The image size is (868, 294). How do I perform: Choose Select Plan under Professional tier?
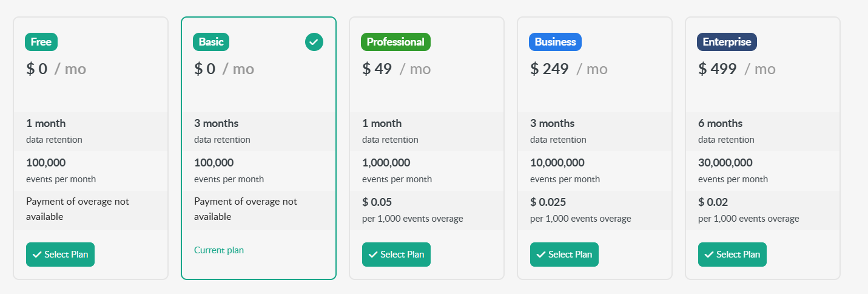tap(396, 255)
